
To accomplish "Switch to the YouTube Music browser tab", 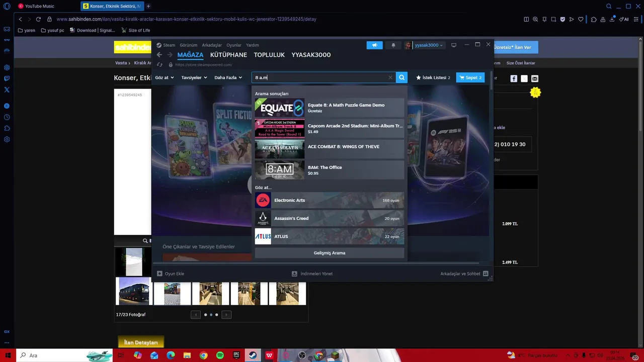I will [39, 6].
